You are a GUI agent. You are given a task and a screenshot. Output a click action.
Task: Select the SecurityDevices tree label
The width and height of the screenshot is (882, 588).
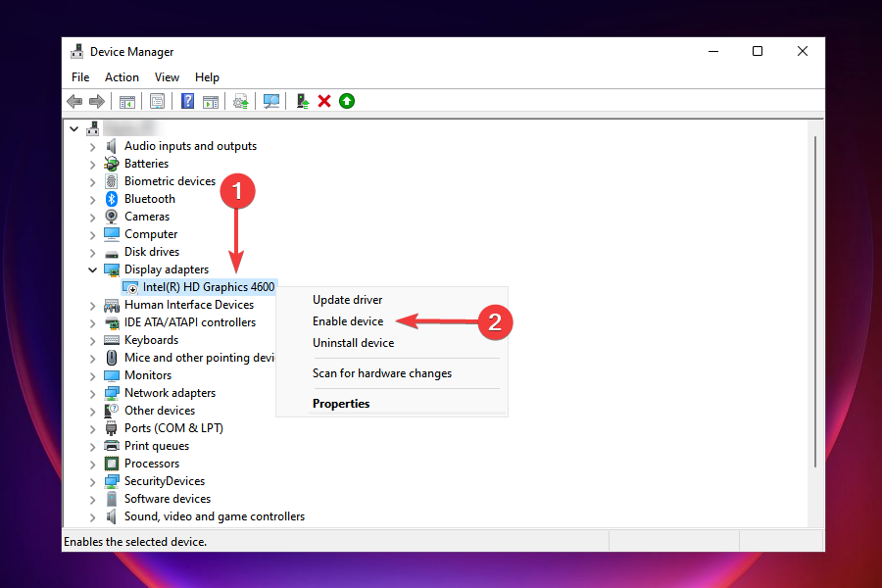165,481
